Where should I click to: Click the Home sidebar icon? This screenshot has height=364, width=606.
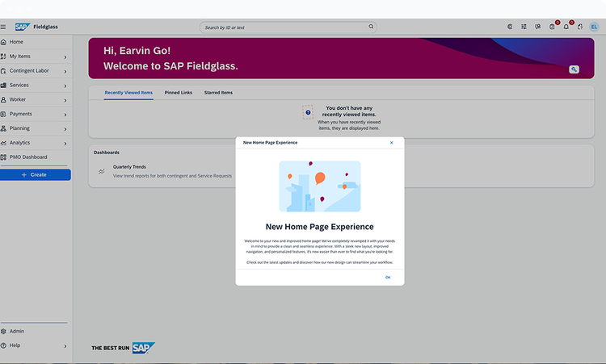(3, 42)
